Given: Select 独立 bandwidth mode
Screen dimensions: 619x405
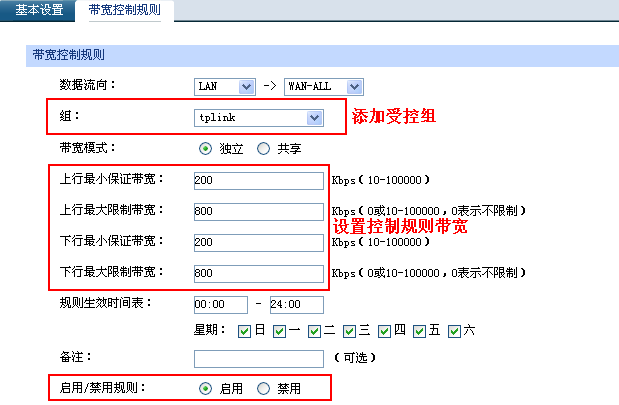Looking at the screenshot, I should coord(206,149).
